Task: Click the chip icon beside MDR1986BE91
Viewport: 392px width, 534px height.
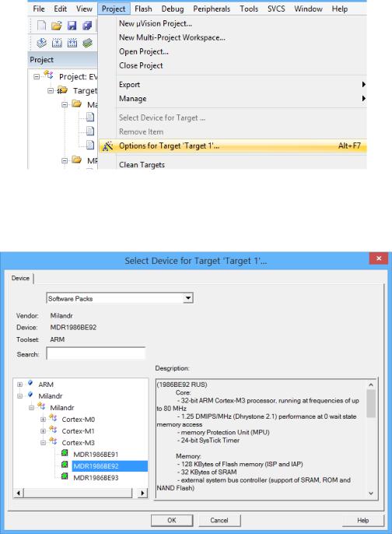Action: [x=65, y=453]
